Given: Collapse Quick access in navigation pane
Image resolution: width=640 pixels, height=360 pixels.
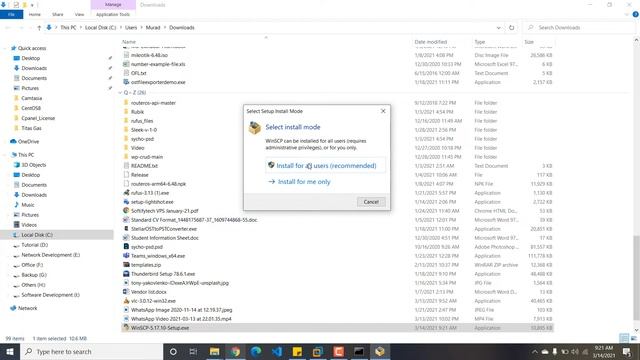Looking at the screenshot, I should [x=5, y=48].
